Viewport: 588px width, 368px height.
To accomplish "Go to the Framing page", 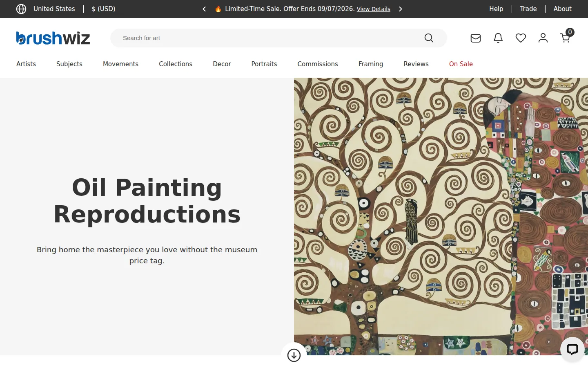I will (371, 64).
